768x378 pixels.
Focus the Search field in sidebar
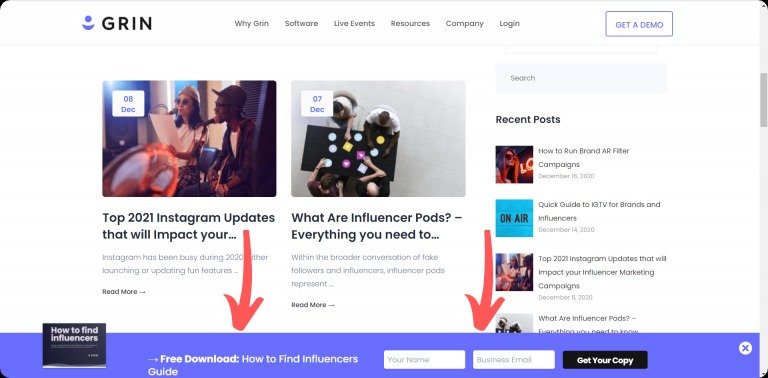pos(581,78)
